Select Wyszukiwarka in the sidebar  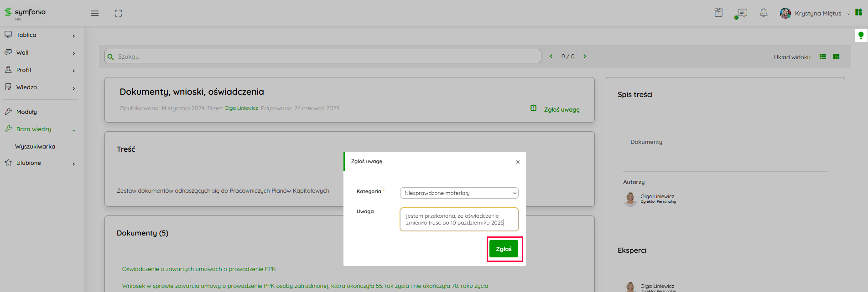tap(35, 147)
